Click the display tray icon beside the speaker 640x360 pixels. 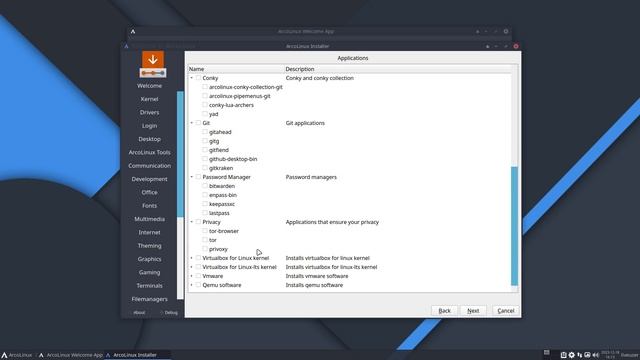(587, 355)
